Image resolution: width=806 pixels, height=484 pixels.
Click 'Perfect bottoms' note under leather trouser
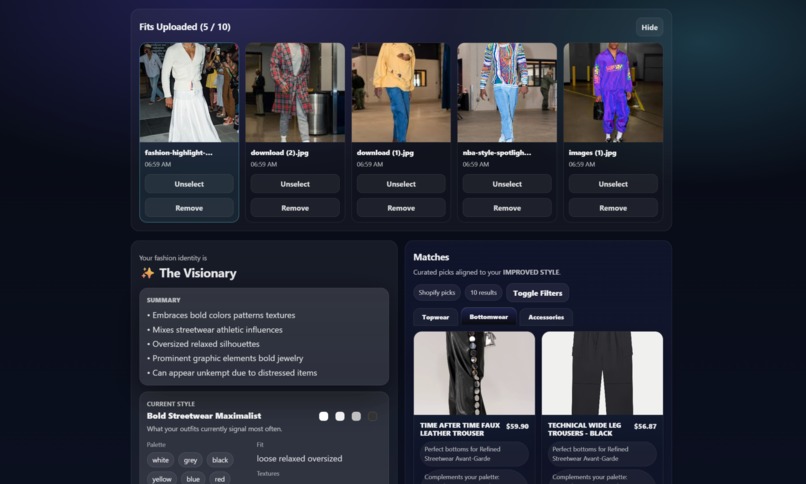(474, 454)
